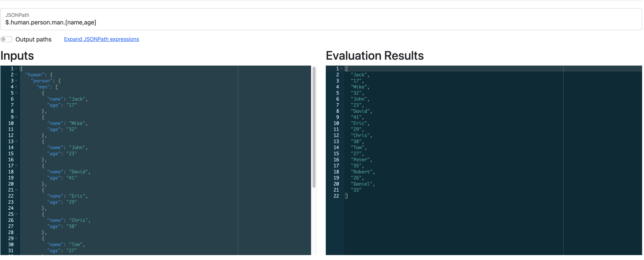Toggle the Output paths switch

(6, 39)
